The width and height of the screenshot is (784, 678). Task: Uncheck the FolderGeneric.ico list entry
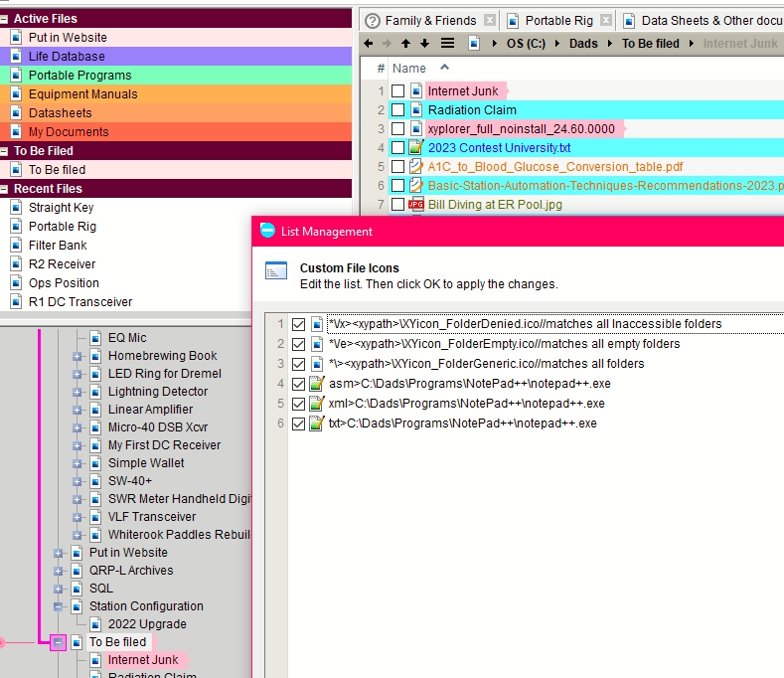298,364
